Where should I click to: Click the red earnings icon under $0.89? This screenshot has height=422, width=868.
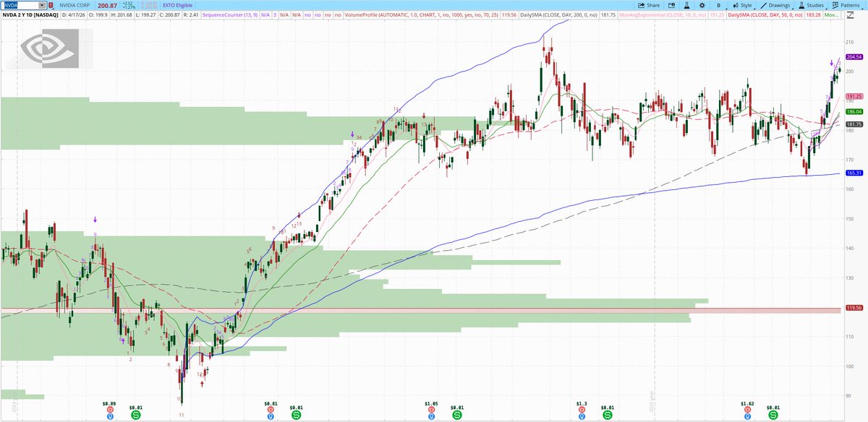109,409
